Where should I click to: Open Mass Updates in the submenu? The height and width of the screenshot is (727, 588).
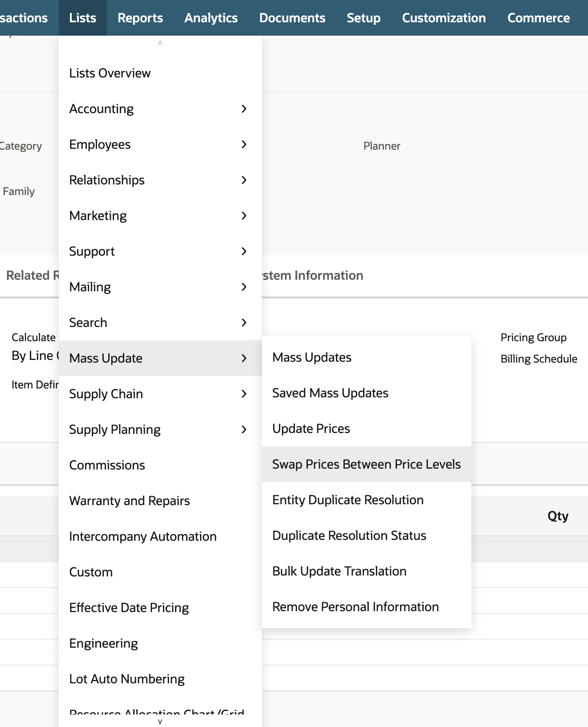coord(367,357)
